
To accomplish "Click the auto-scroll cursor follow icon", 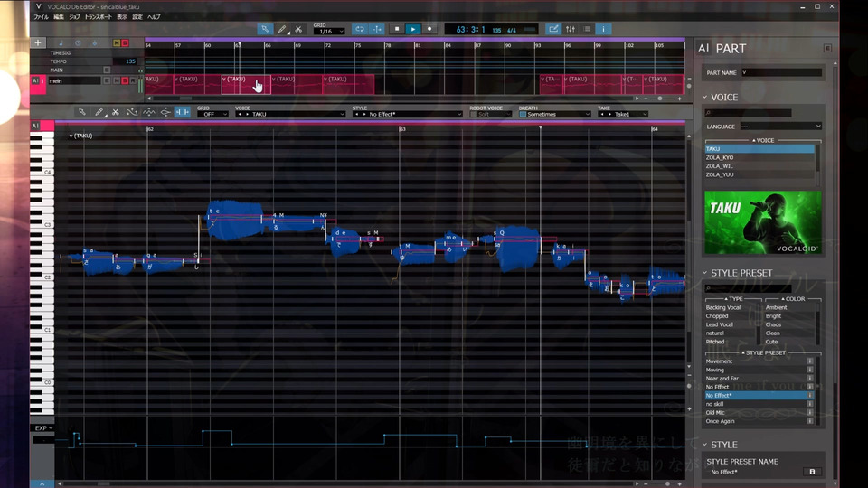I will pos(377,29).
